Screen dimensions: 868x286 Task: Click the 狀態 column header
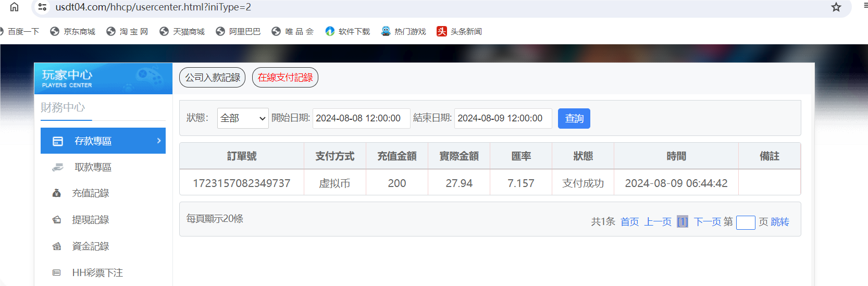(583, 156)
